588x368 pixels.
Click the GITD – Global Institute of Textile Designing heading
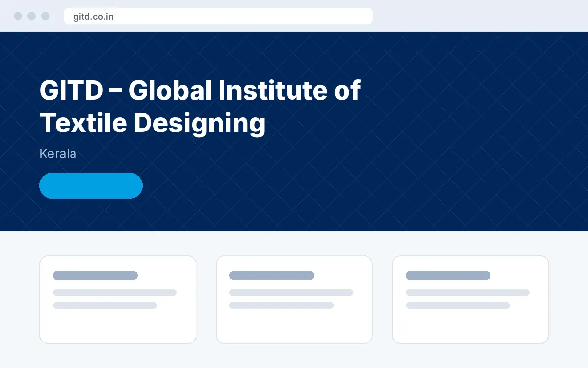click(200, 106)
